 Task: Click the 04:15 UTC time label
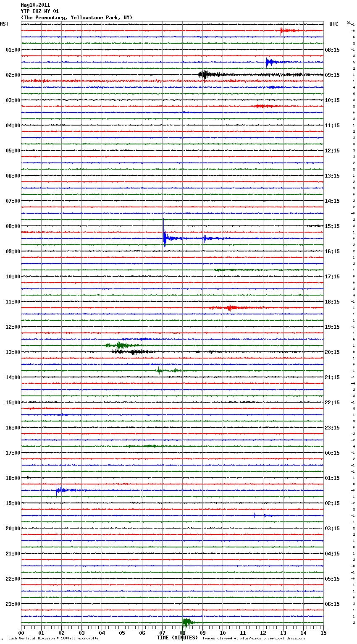(x=332, y=554)
